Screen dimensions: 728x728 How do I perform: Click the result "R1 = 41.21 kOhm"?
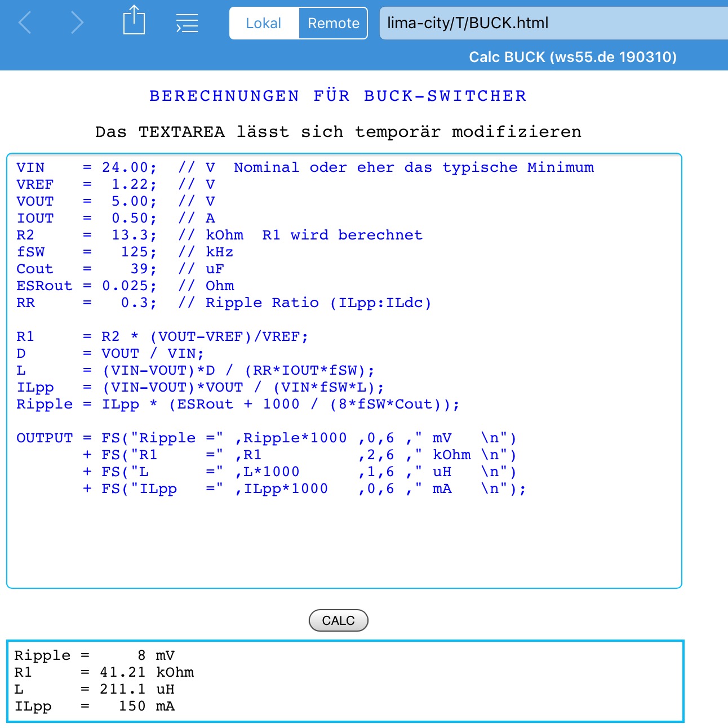[104, 672]
